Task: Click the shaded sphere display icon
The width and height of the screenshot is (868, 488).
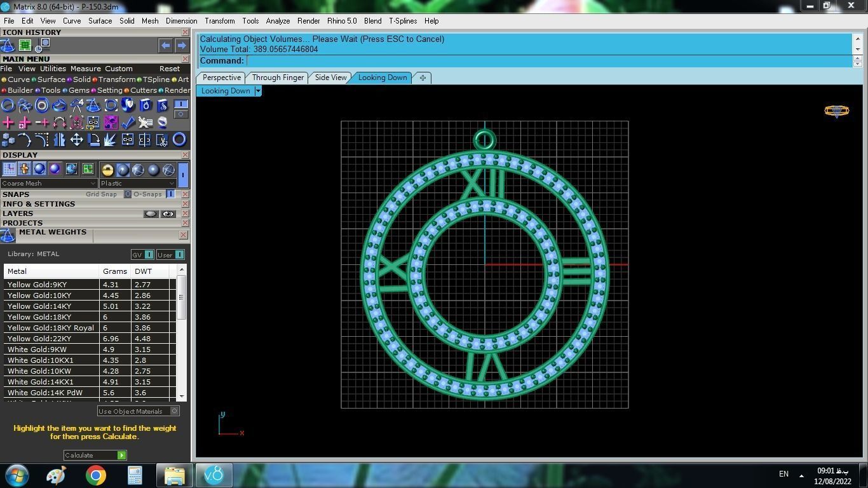Action: pos(39,169)
